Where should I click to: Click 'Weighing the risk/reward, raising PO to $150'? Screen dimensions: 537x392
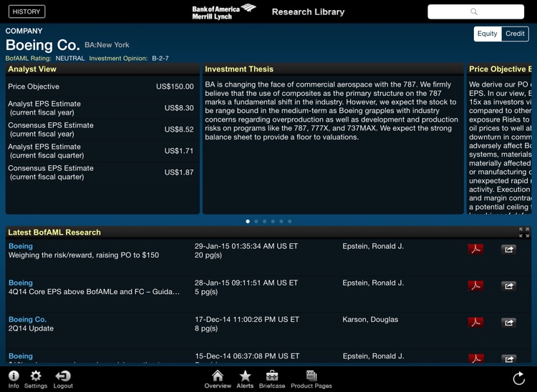pos(84,255)
